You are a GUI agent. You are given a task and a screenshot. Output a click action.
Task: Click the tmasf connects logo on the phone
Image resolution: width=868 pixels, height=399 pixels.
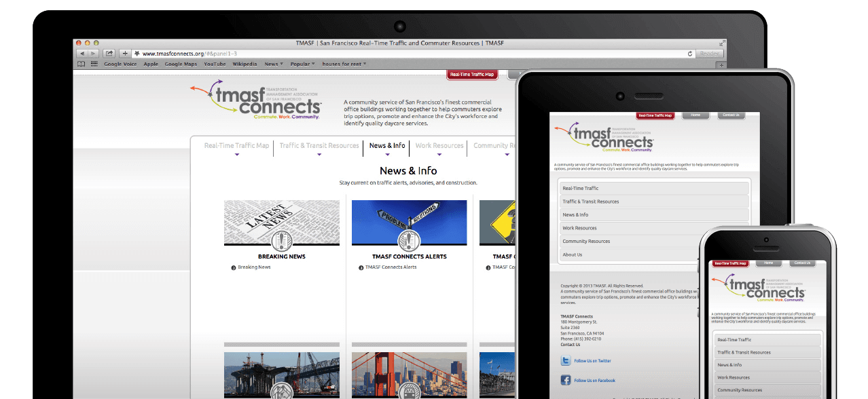tap(757, 287)
